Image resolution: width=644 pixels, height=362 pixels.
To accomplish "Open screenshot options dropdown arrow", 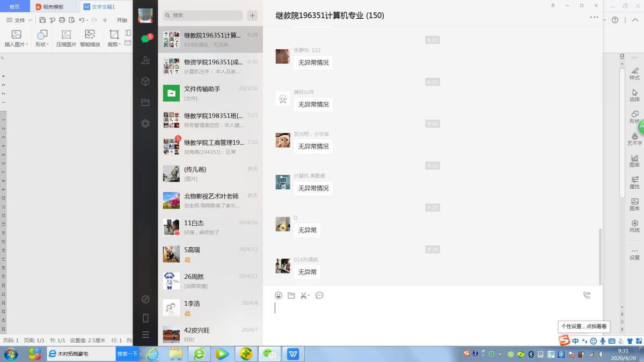I will point(309,296).
